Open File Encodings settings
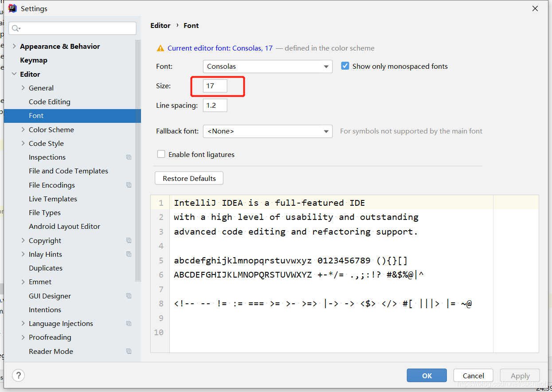Image resolution: width=552 pixels, height=392 pixels. point(52,185)
